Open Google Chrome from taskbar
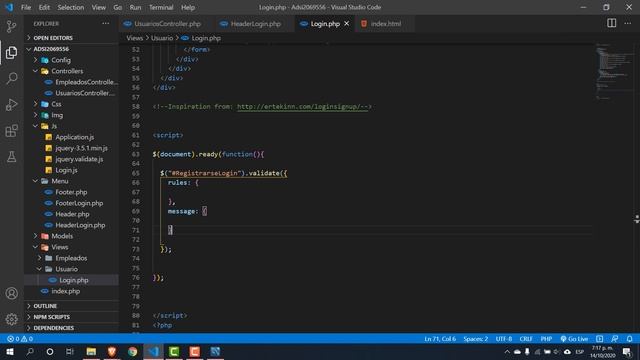Viewport: 640px width, 360px height. click(133, 351)
